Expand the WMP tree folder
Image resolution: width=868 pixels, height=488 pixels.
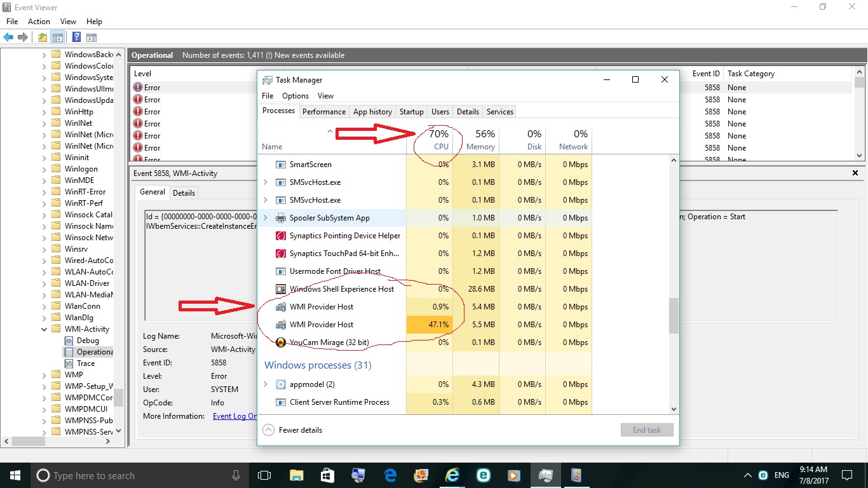(x=44, y=375)
